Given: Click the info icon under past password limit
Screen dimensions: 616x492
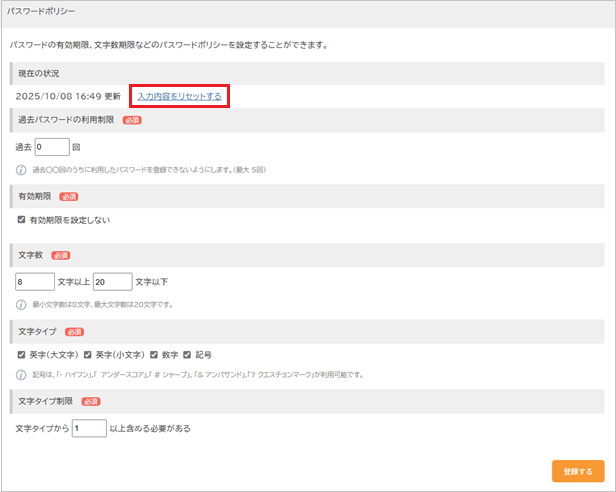Looking at the screenshot, I should pyautogui.click(x=21, y=170).
